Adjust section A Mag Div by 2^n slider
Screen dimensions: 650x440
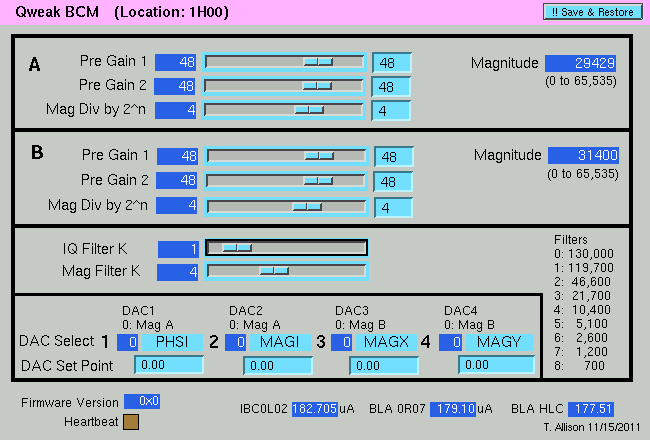tap(284, 110)
